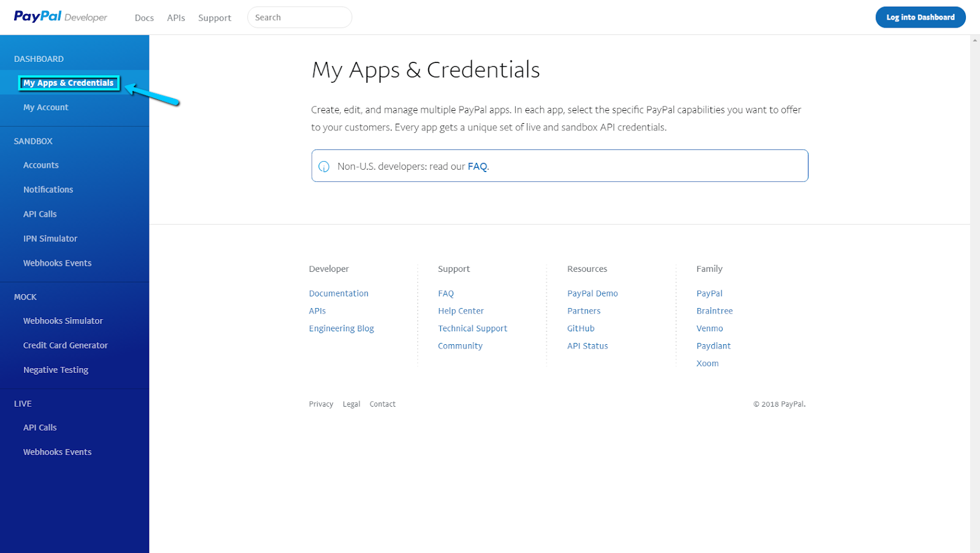The image size is (980, 553).
Task: Open Live Webhooks Events
Action: coord(58,452)
